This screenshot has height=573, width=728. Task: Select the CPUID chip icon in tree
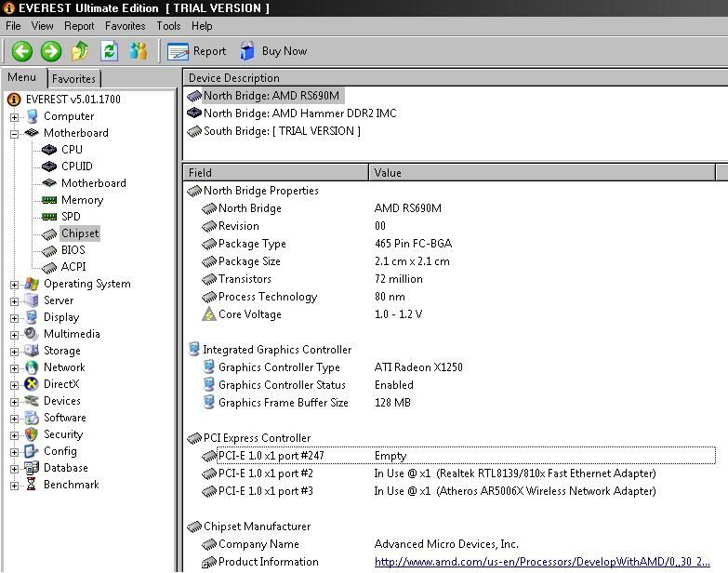(x=48, y=167)
